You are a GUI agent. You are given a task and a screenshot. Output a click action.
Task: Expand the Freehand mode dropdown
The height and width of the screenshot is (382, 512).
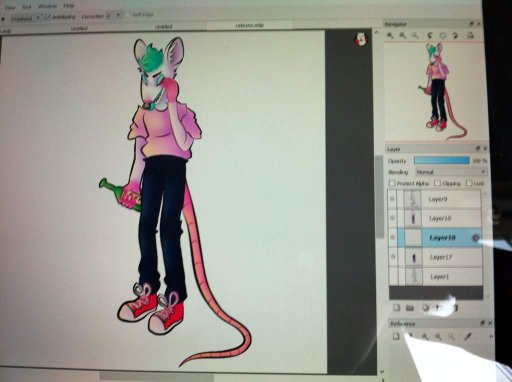25,18
